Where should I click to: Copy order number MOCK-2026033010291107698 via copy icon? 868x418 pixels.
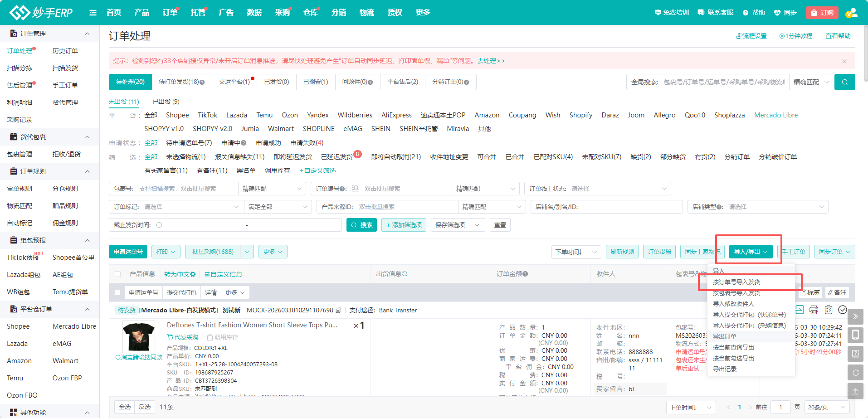(339, 310)
